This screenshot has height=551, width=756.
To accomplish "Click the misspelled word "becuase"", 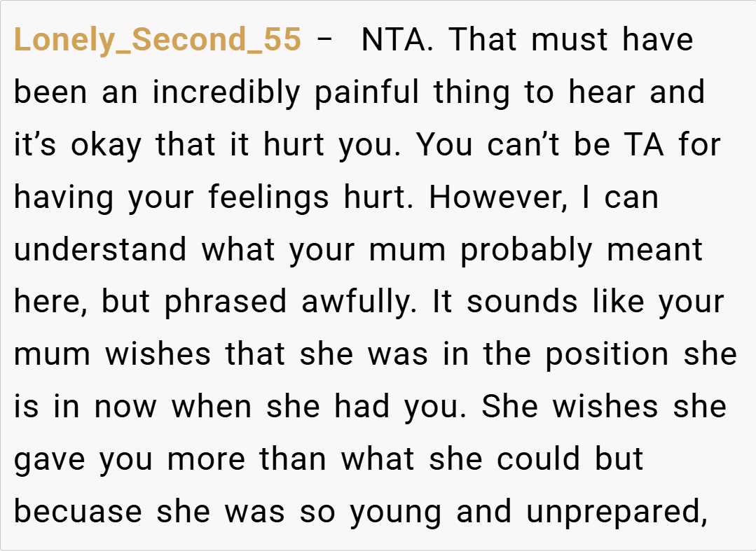I will click(x=77, y=513).
